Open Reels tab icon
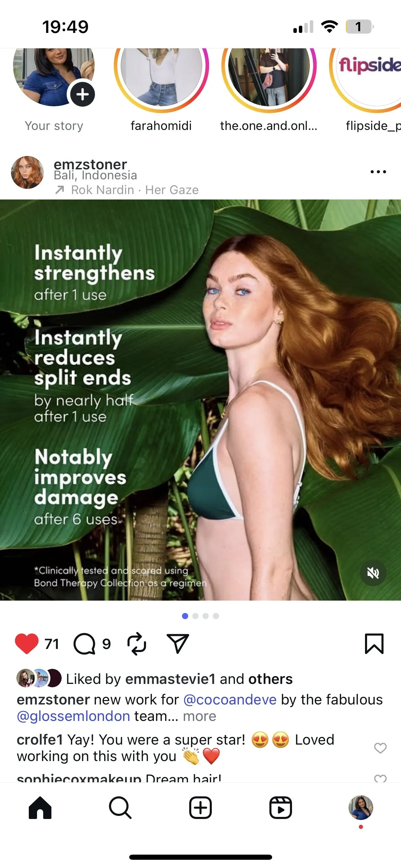 [281, 807]
